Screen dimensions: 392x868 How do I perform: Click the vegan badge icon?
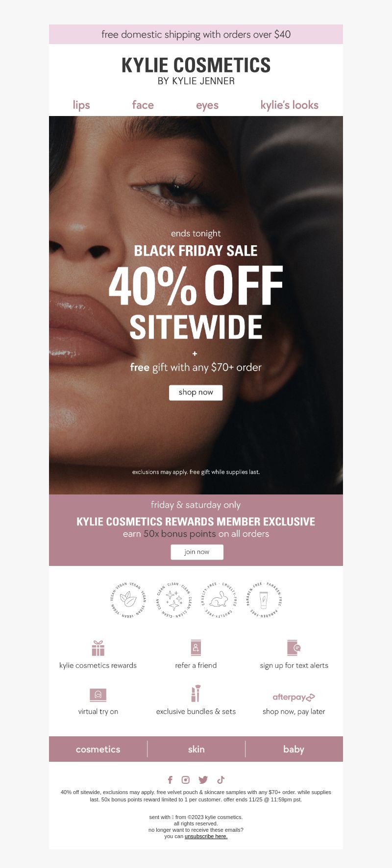pos(128,599)
